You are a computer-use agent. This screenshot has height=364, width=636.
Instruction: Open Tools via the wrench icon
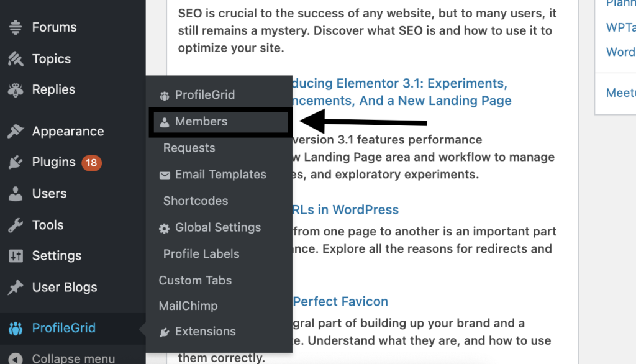tap(17, 225)
